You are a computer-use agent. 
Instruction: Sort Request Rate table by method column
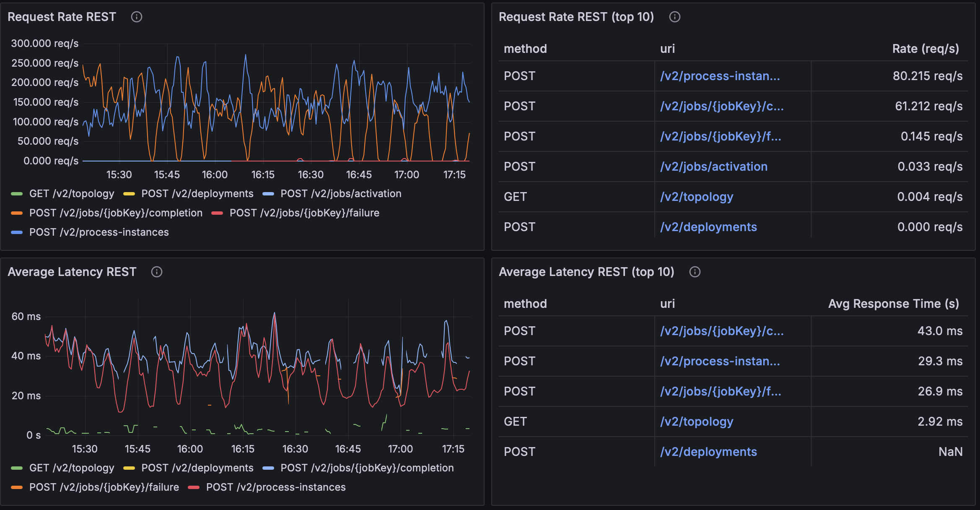[x=525, y=49]
